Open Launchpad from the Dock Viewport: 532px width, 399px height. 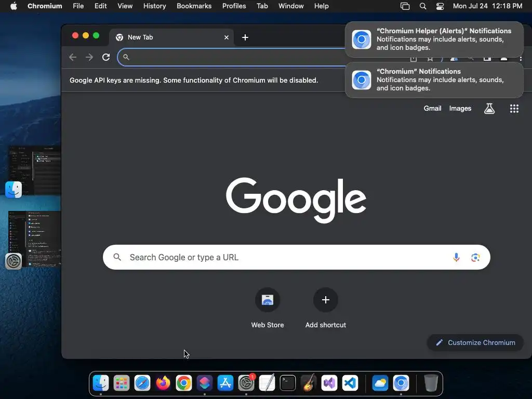[122, 383]
